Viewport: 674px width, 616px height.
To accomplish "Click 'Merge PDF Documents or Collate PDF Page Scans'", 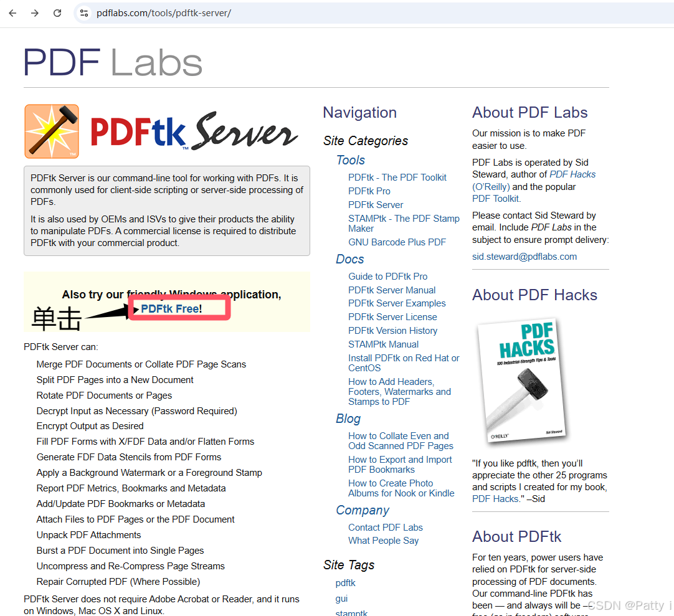I will (x=141, y=364).
